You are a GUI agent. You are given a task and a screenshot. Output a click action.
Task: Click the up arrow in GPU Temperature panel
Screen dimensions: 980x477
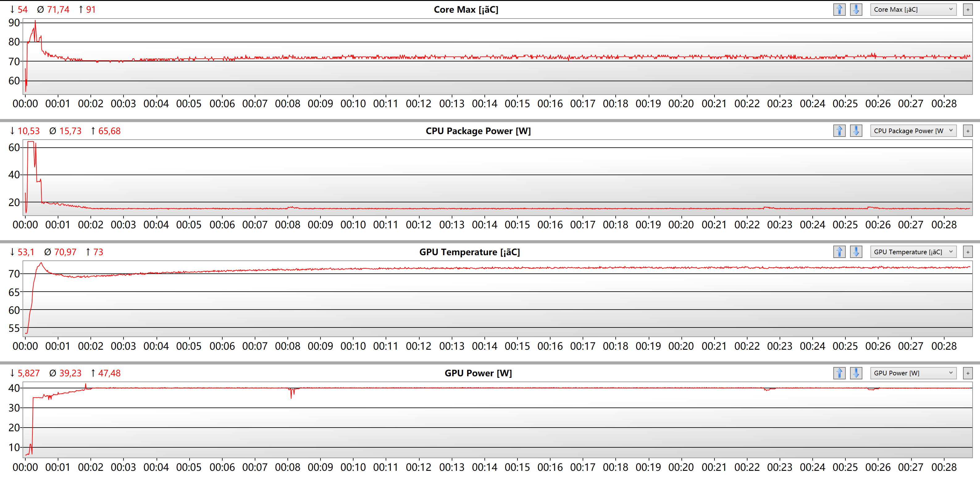[x=839, y=252]
